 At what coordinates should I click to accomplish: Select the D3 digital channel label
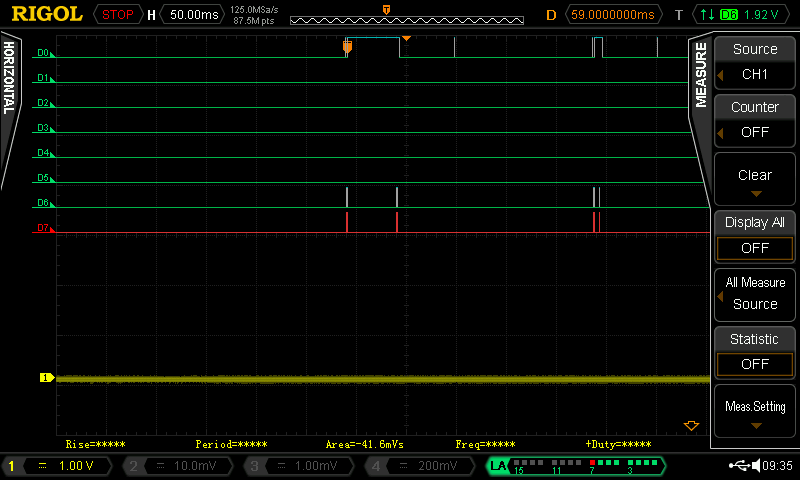[43, 128]
